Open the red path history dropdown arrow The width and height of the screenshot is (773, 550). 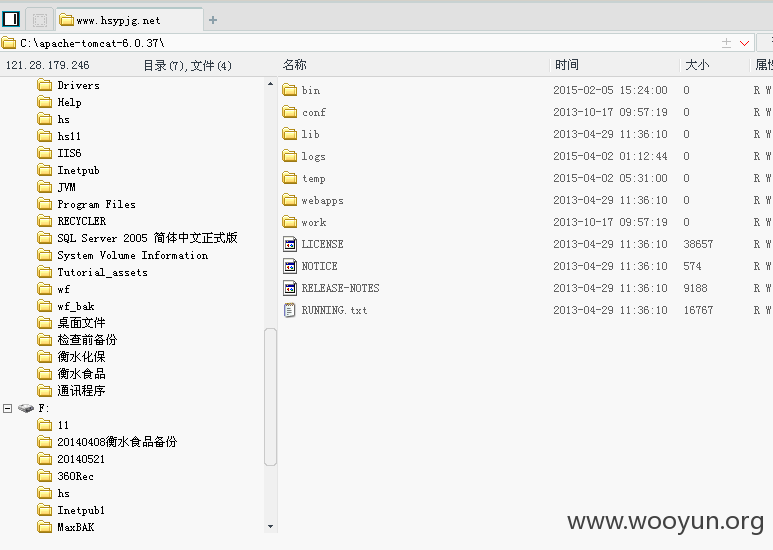[x=744, y=43]
